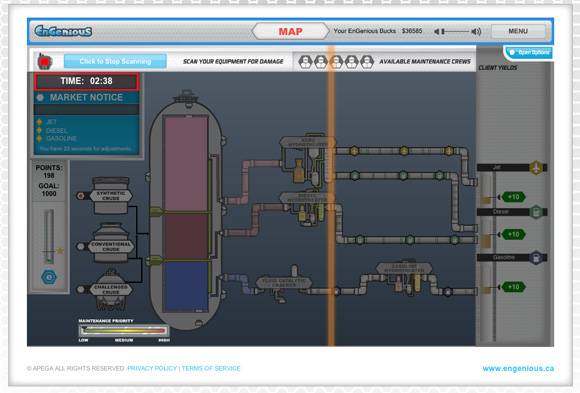Open the MENU button
The height and width of the screenshot is (393, 580).
point(518,31)
